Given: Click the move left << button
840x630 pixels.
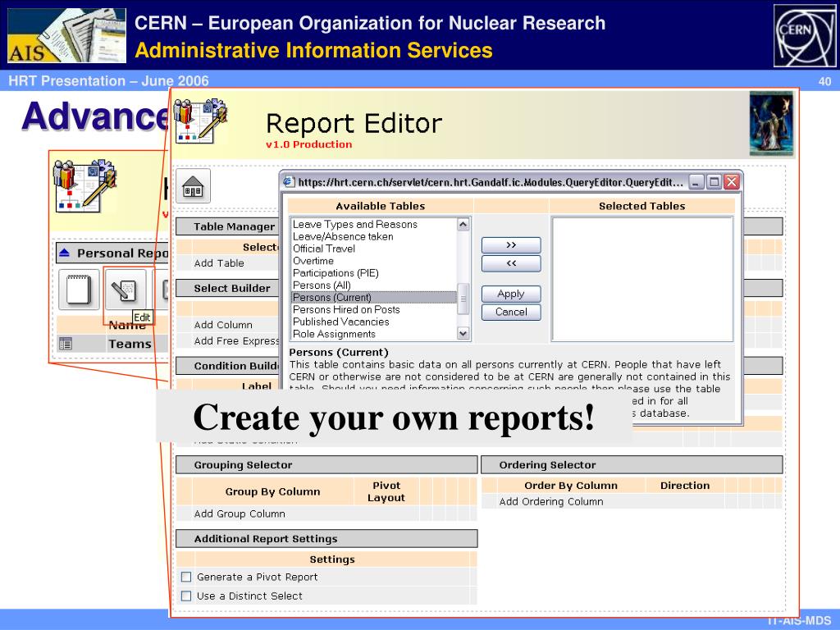Looking at the screenshot, I should [511, 263].
